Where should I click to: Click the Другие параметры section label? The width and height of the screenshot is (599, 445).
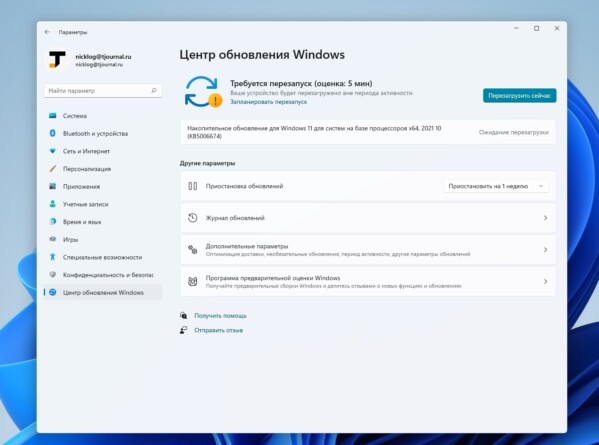[207, 163]
